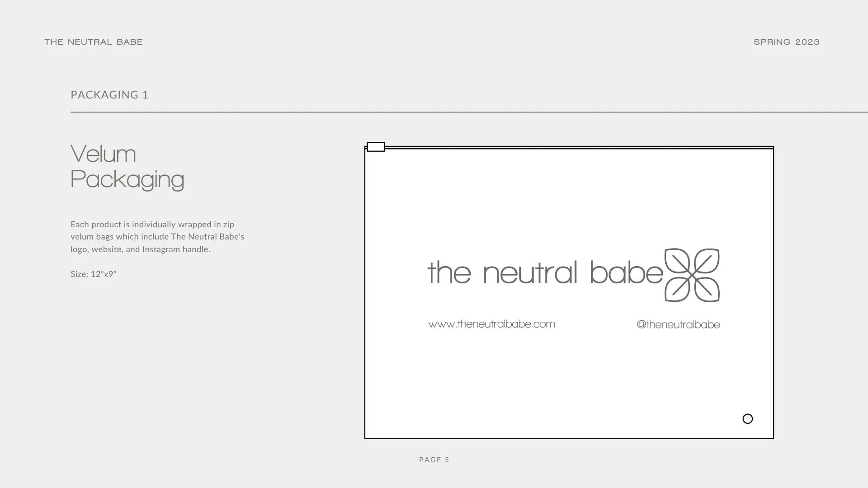Image resolution: width=868 pixels, height=488 pixels.
Task: Click the PAGE 5 footer label
Action: 434,460
